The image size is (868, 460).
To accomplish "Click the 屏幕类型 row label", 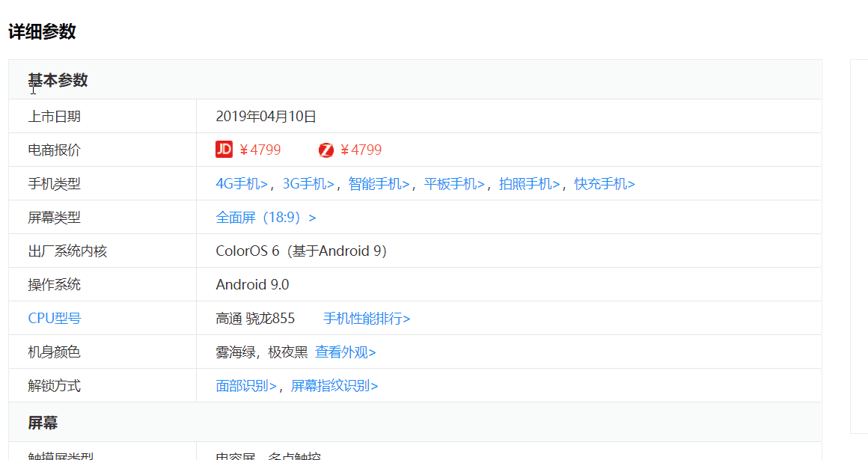I will (54, 218).
